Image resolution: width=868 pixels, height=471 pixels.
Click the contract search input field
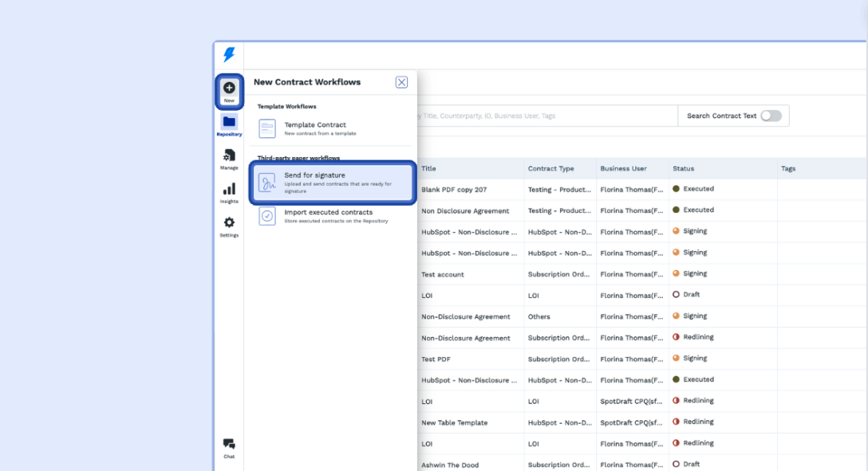coord(547,116)
